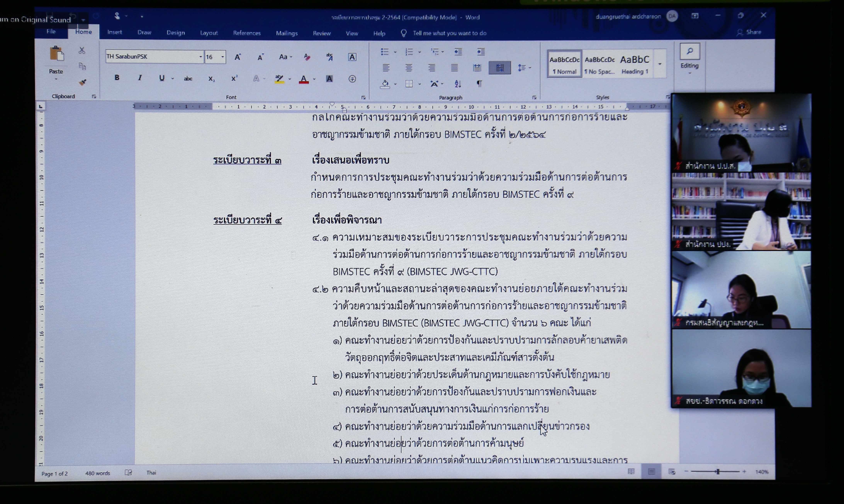Apply the Heading 1 style
844x504 pixels.
pyautogui.click(x=635, y=64)
